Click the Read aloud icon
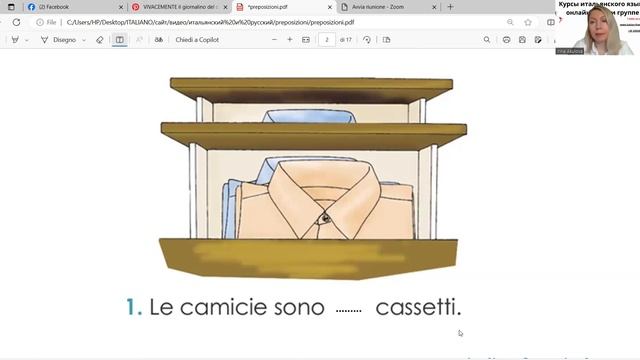This screenshot has width=640, height=360. pos(139,40)
